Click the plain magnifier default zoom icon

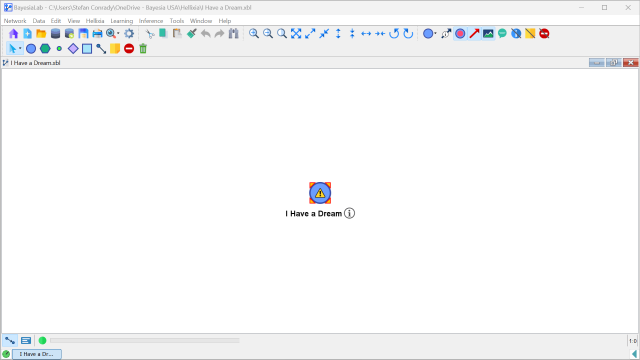[282, 33]
